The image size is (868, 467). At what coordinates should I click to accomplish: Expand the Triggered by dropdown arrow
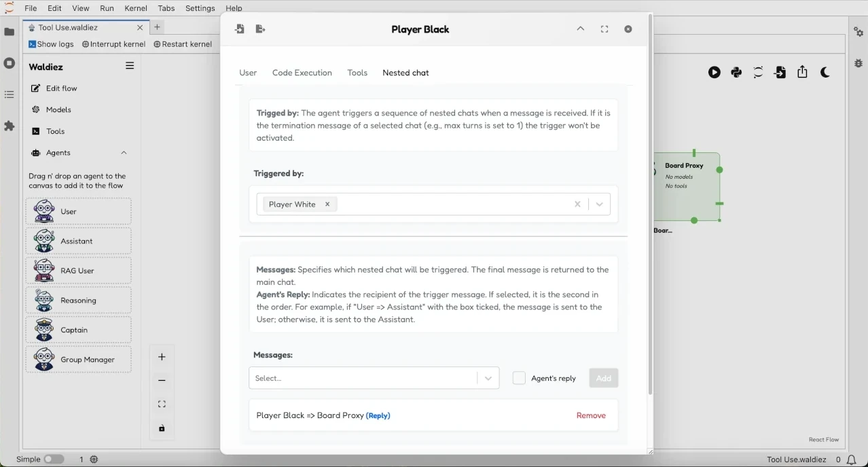click(599, 204)
